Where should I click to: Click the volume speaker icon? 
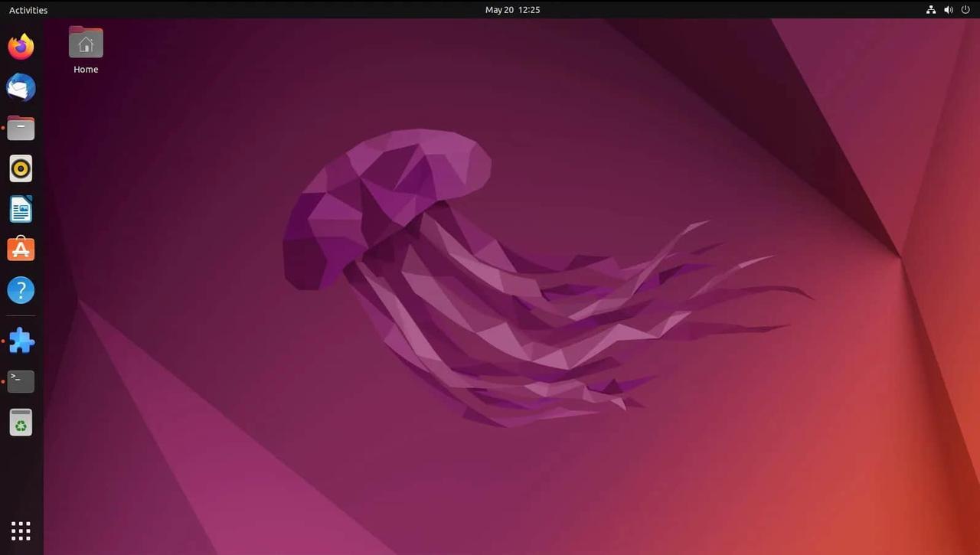coord(949,10)
